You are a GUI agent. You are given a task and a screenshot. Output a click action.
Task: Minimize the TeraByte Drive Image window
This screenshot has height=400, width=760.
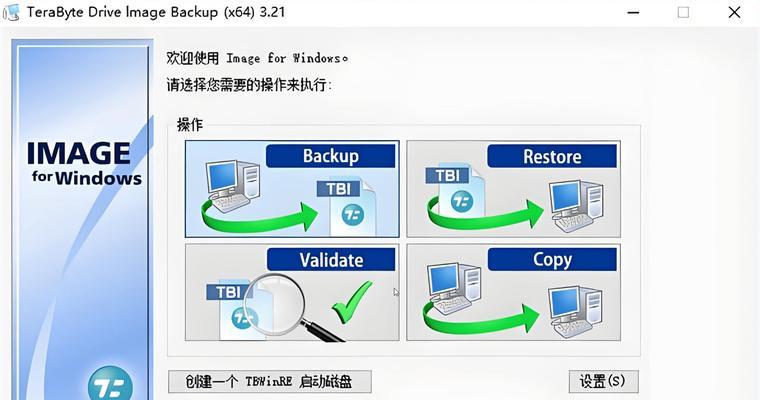tap(633, 13)
